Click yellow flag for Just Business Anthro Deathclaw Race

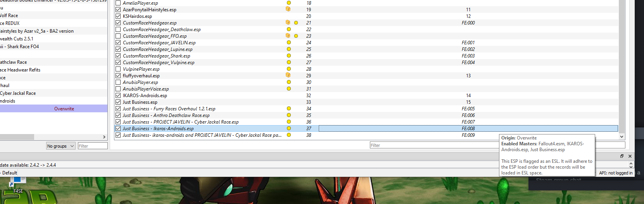(x=289, y=115)
